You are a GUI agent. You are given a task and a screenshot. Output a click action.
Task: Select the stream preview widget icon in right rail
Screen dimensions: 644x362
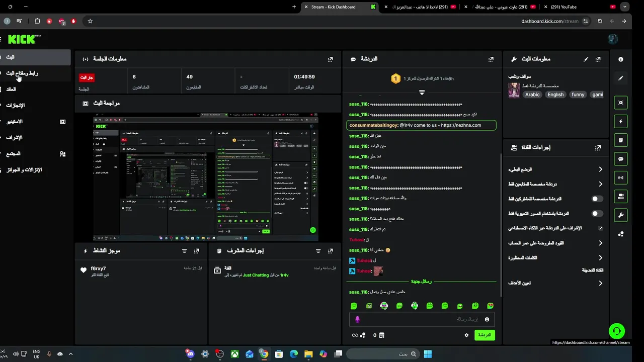[621, 103]
